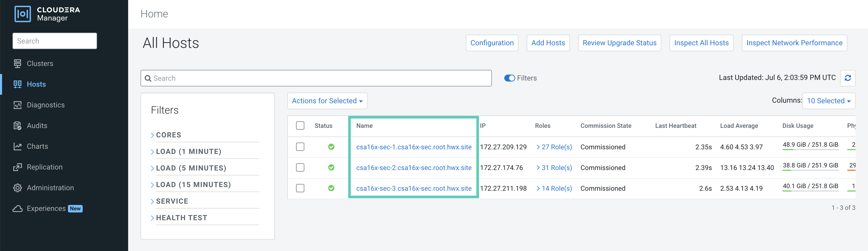Click the Cloudera Manager logo icon
This screenshot has height=251, width=868.
(x=22, y=14)
